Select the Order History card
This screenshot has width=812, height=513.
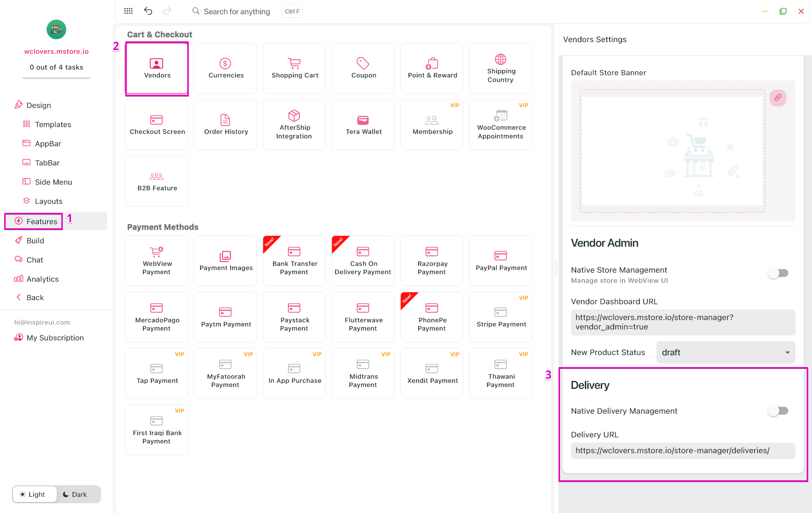click(x=225, y=125)
